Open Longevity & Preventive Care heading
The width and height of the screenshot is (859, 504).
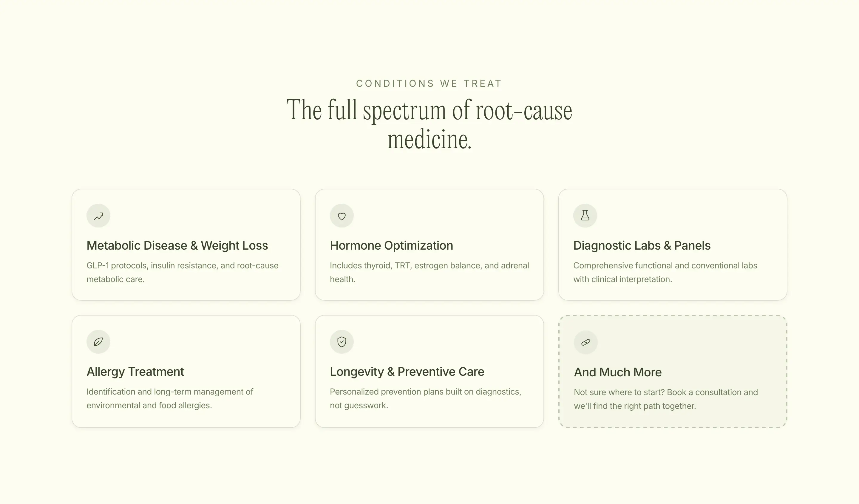(x=407, y=372)
